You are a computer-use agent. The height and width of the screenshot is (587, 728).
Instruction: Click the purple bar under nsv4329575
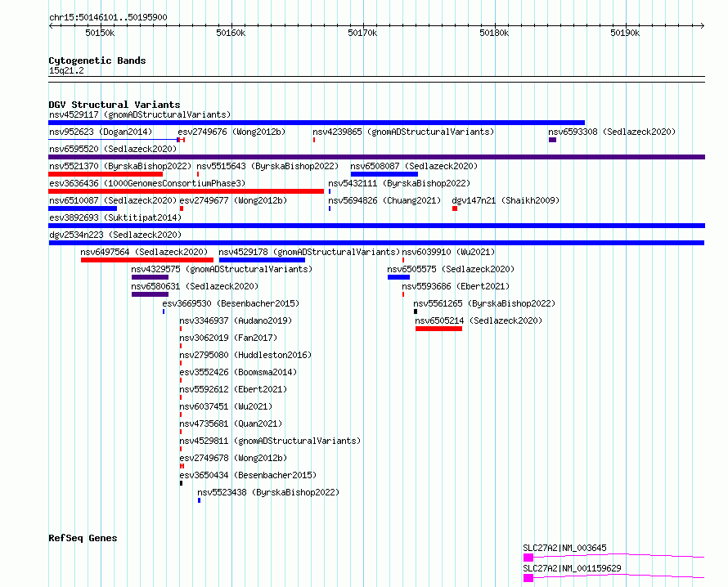click(150, 277)
